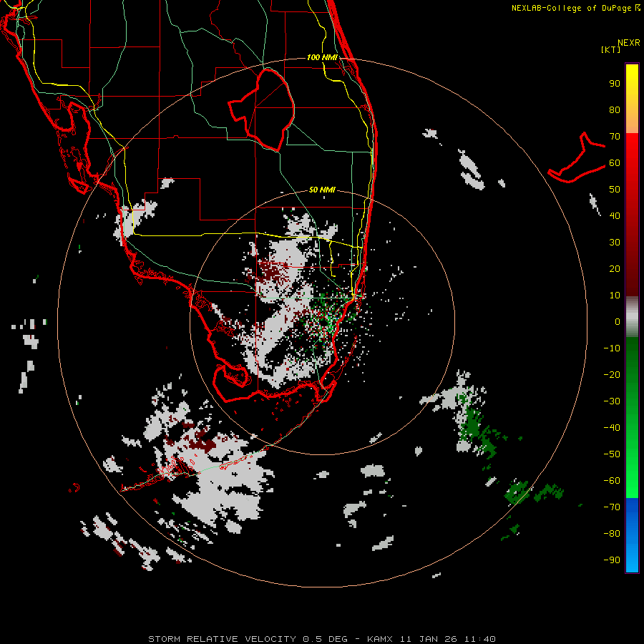Click the NEXR label above the scale
The height and width of the screenshot is (644, 644).
(x=628, y=43)
